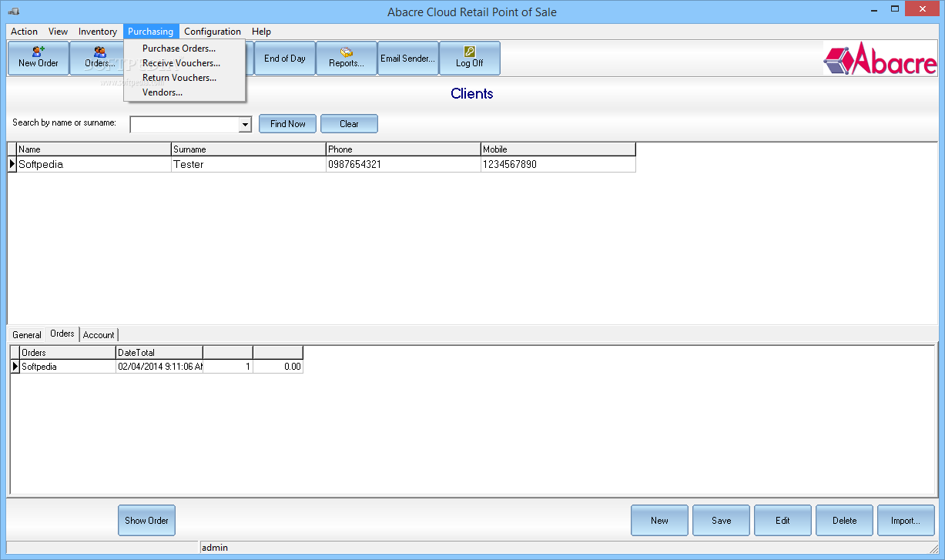The width and height of the screenshot is (945, 560).
Task: Expand the name search dropdown arrow
Action: [245, 124]
